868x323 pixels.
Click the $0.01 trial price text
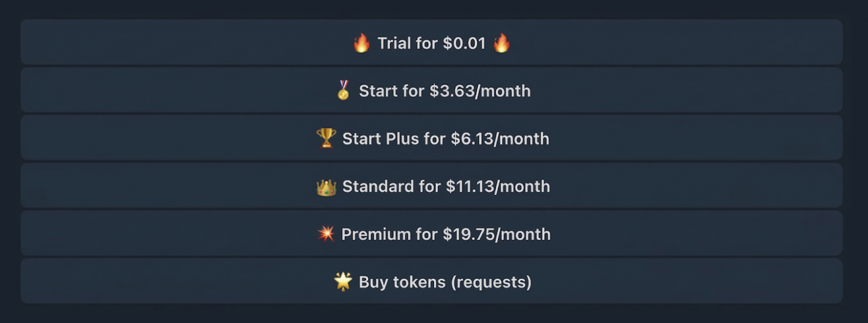[x=465, y=43]
